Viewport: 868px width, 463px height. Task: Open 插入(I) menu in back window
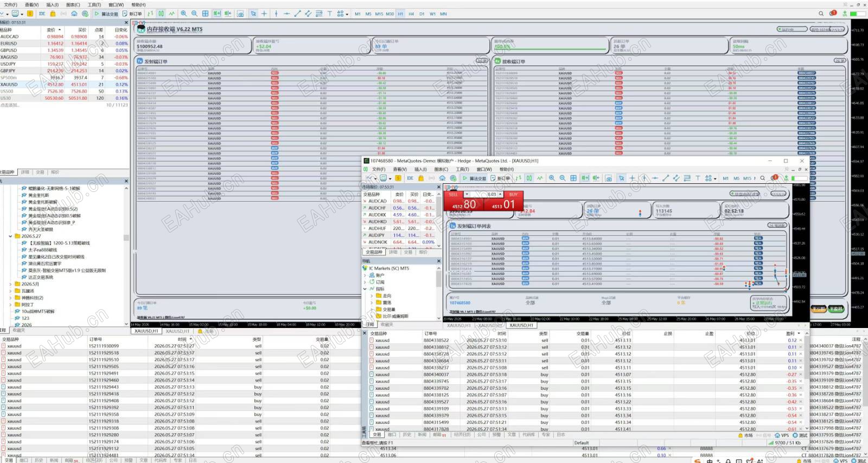pos(52,5)
